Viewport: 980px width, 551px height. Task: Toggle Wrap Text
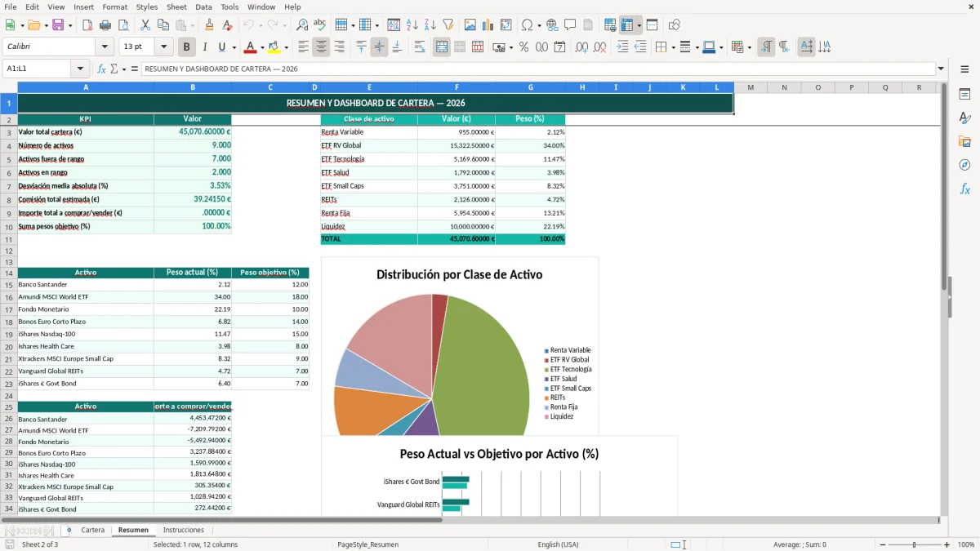420,47
